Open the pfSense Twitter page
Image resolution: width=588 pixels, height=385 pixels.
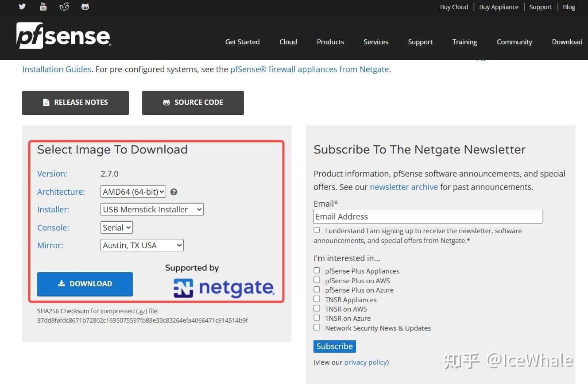(22, 7)
